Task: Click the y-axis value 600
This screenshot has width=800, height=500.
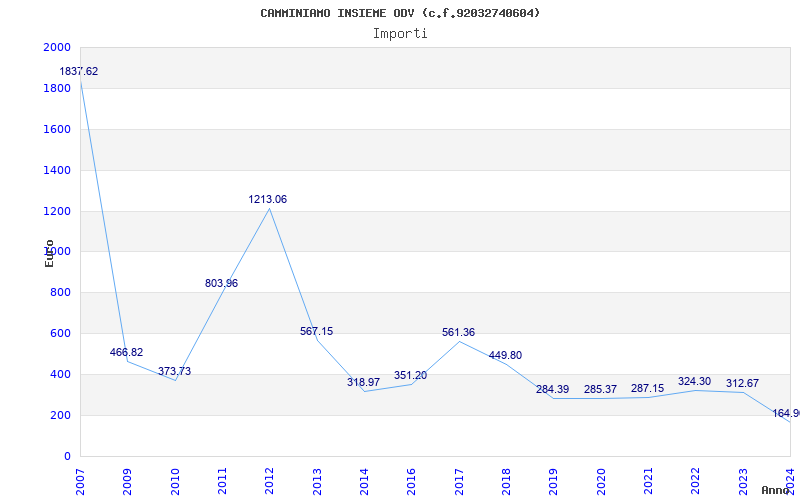Action: tap(60, 334)
